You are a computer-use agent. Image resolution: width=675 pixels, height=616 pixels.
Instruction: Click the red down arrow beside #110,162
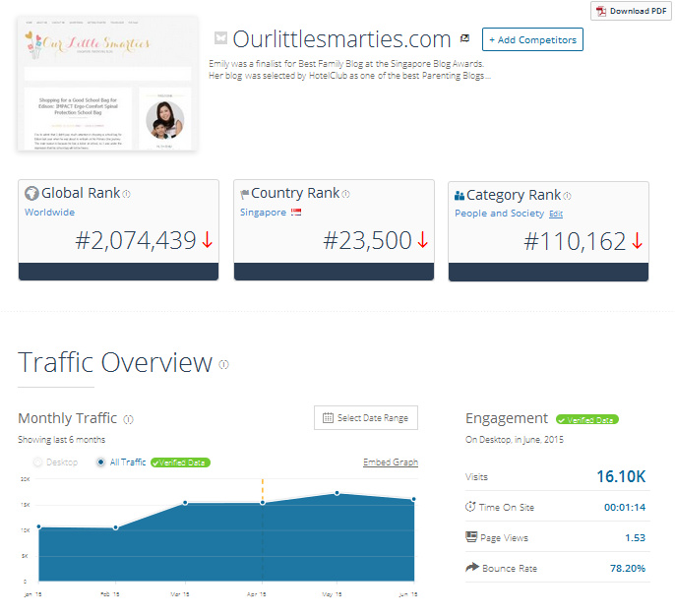coord(638,241)
